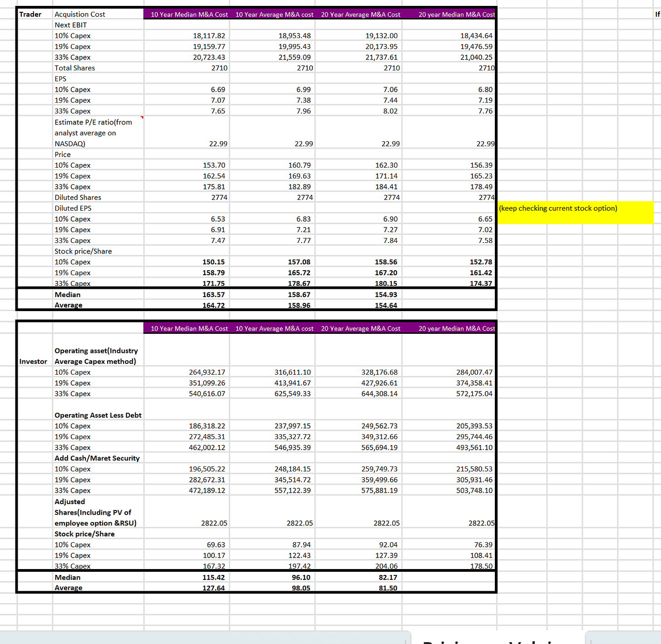Select the cell containing 18,953.48
The image size is (661, 644).
point(295,36)
